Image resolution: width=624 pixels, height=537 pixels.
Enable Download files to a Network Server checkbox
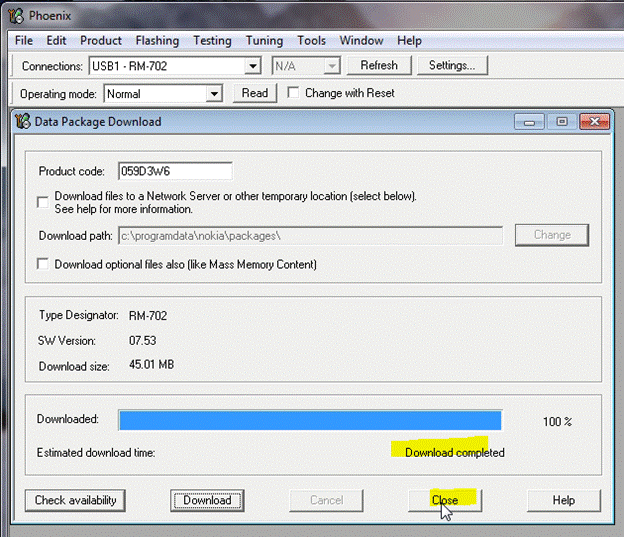[43, 202]
